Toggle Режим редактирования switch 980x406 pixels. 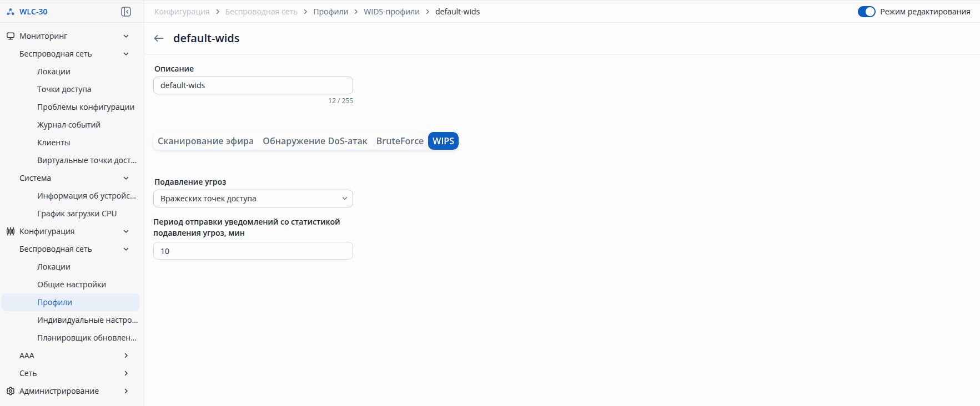866,12
